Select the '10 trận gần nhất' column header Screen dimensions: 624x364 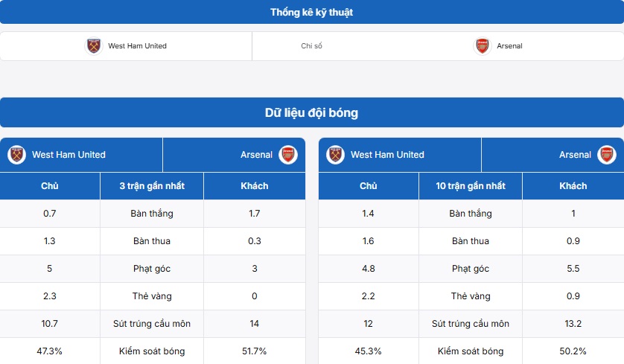471,186
